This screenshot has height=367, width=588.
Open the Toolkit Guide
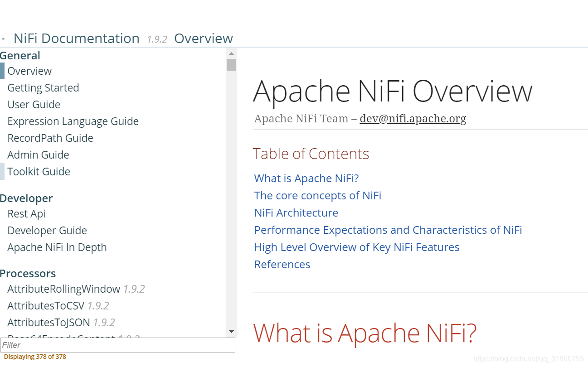click(39, 172)
